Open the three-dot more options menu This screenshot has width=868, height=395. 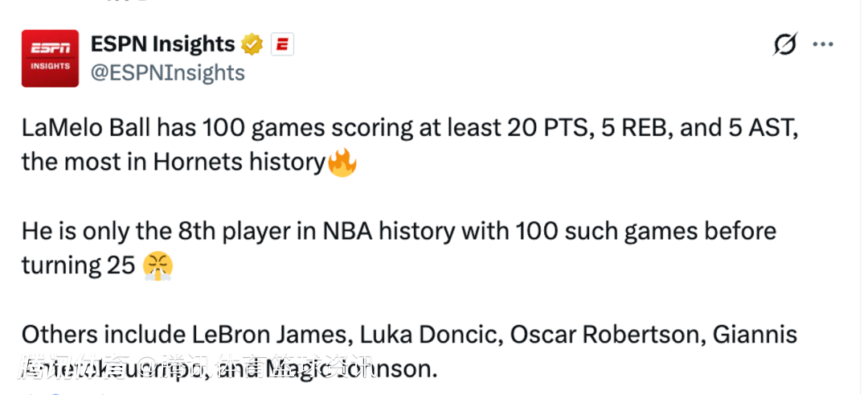point(823,45)
